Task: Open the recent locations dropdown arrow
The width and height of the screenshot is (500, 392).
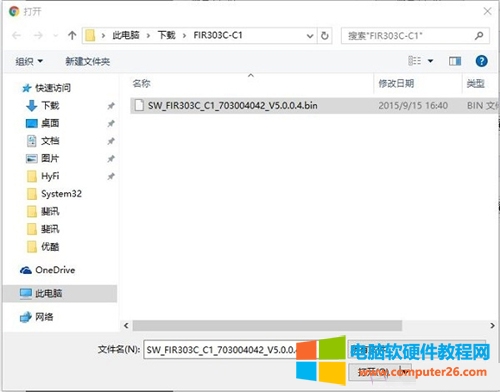Action: click(56, 35)
